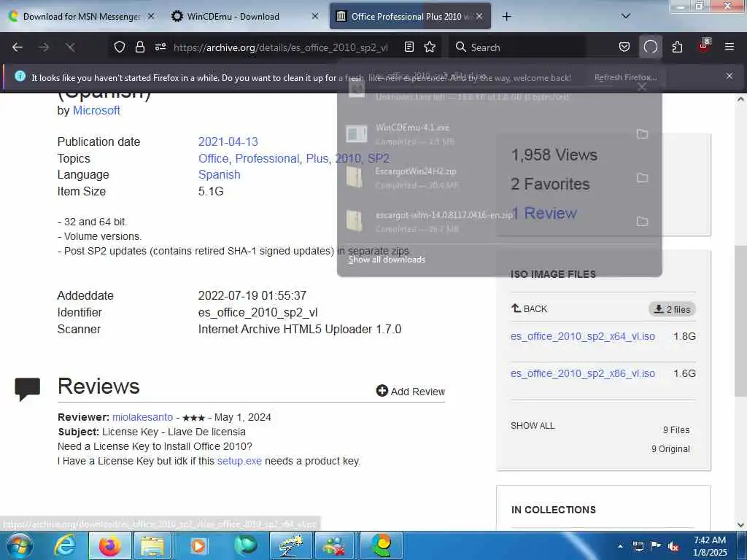This screenshot has width=747, height=560.
Task: Go back to the previous page
Action: (18, 47)
